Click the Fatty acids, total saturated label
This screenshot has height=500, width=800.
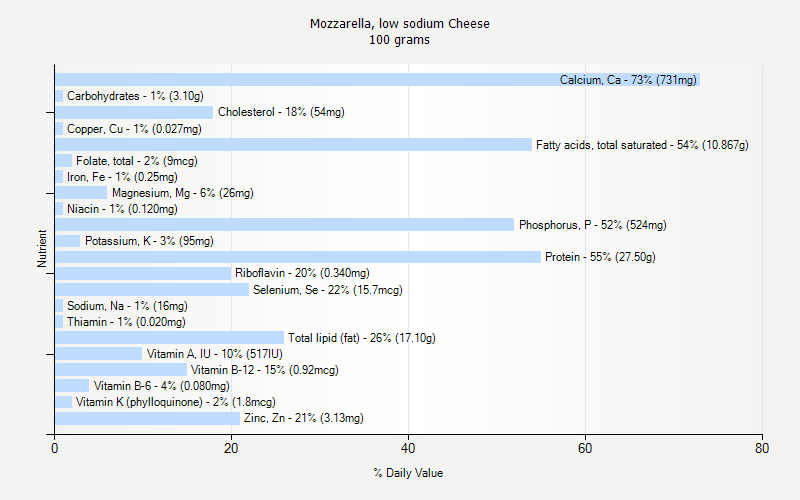641,145
